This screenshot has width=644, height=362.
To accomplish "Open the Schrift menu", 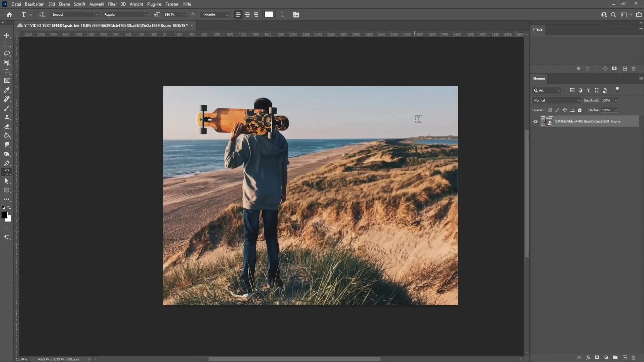I will [79, 4].
